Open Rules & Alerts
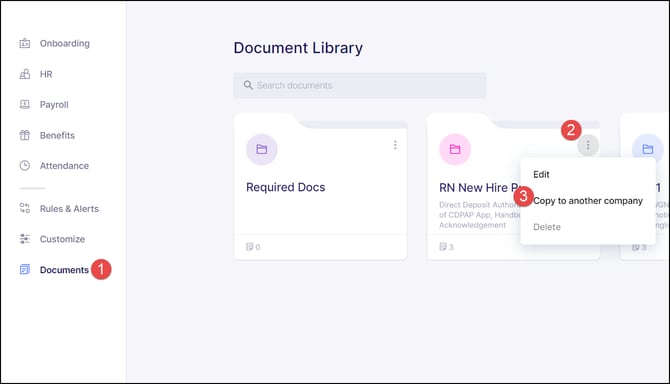Image resolution: width=670 pixels, height=384 pixels. click(x=69, y=208)
